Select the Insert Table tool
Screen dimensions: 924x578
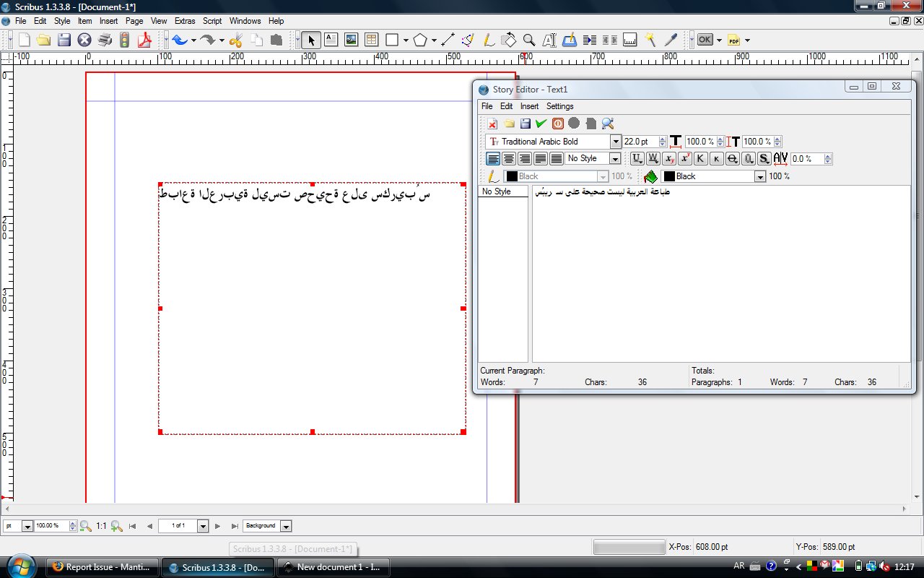[x=371, y=40]
